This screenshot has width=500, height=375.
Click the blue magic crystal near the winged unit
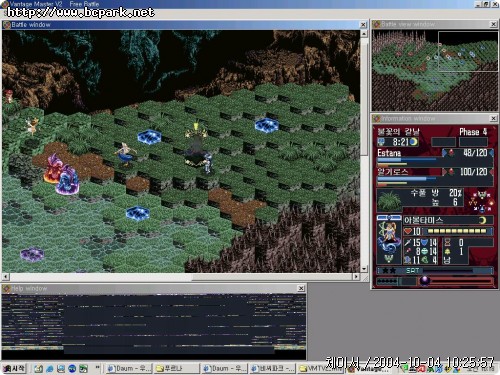point(150,137)
